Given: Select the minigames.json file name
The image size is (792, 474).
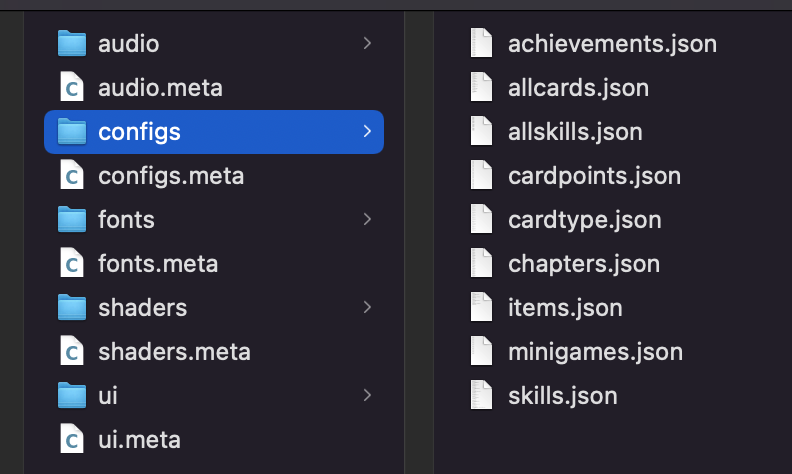Looking at the screenshot, I should 595,351.
